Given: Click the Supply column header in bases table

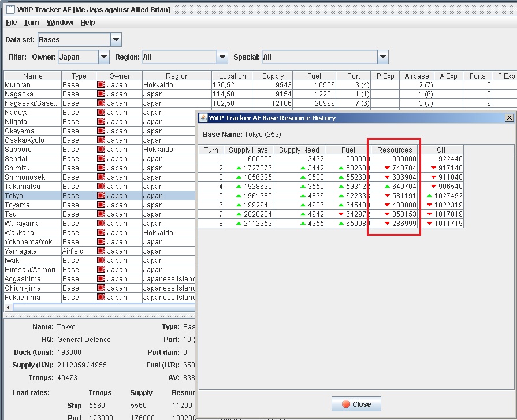Looking at the screenshot, I should [x=273, y=76].
